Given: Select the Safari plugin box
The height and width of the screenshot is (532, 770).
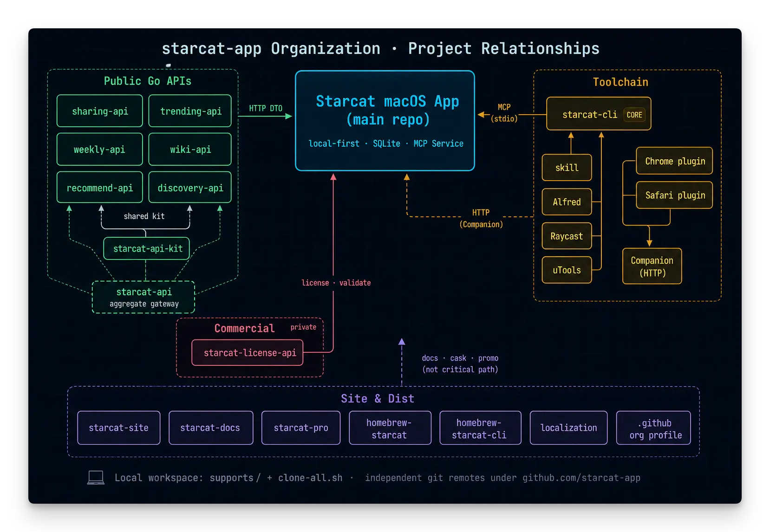Looking at the screenshot, I should [674, 195].
